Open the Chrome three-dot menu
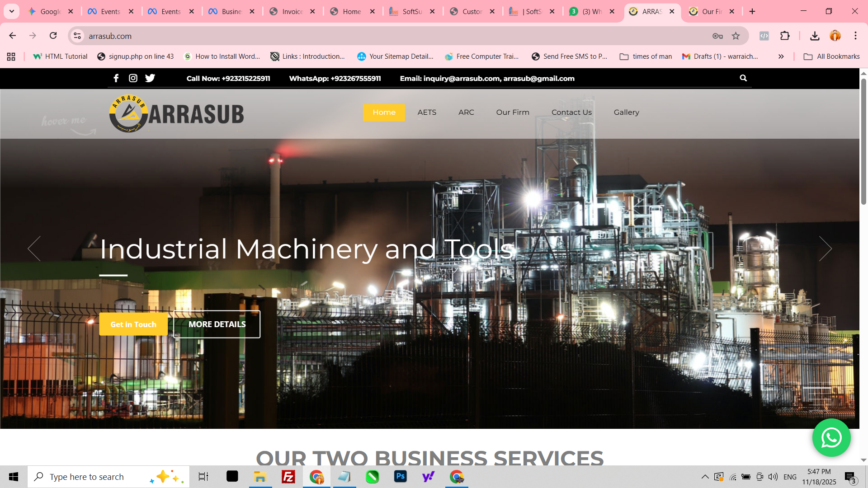Screen dimensions: 868x488 tap(855, 36)
